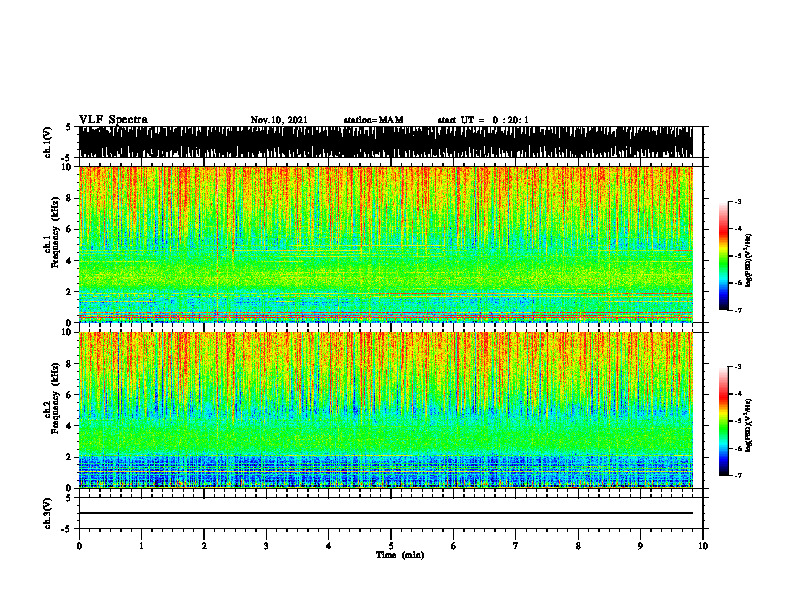Click the time axis tick label "1"
The image size is (792, 612).
[141, 546]
